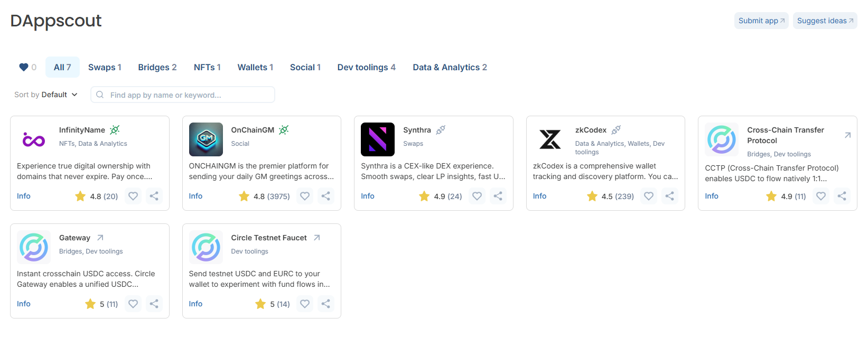
Task: Share the Circle Testnet Faceut app
Action: (x=326, y=304)
